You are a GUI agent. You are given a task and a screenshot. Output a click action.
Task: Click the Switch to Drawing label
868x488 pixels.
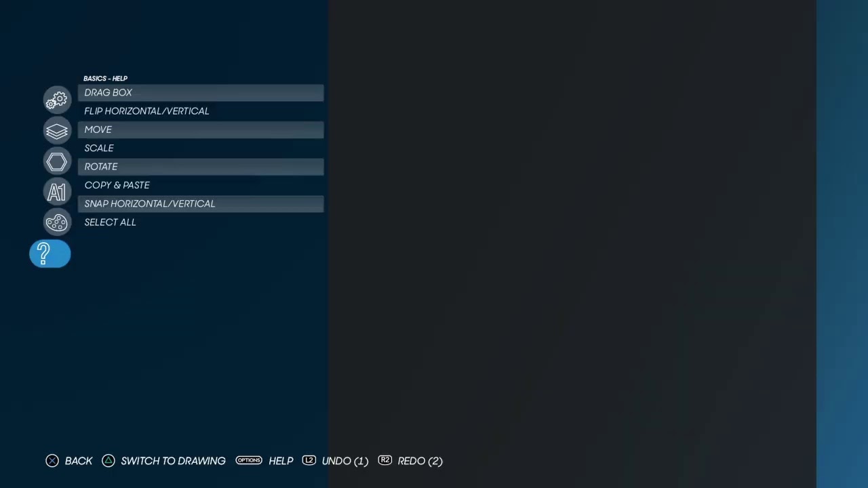(x=173, y=461)
